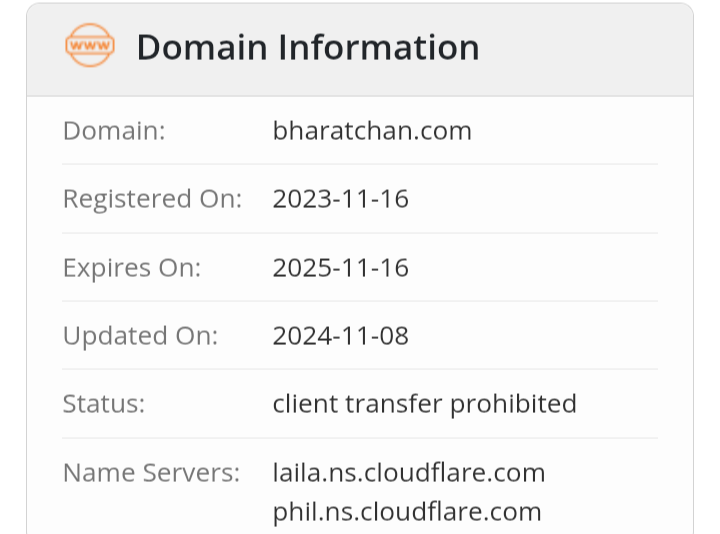This screenshot has width=720, height=534.
Task: Click the word 'Information' in the header
Action: (379, 47)
